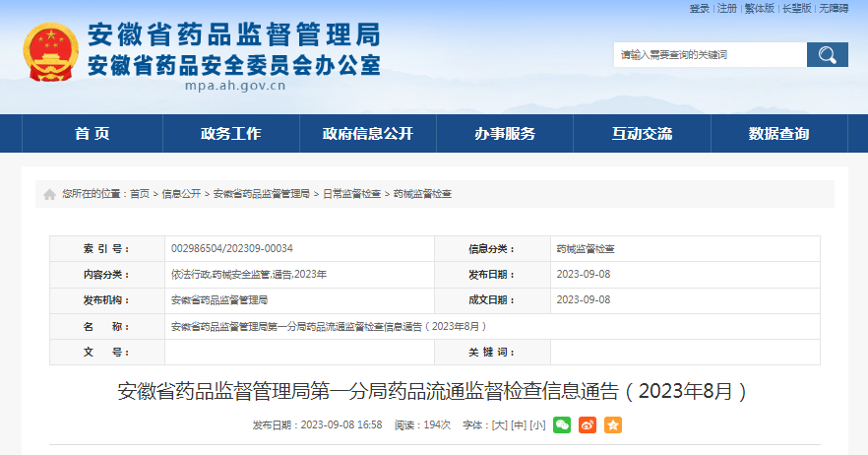868x455 pixels.
Task: Open the 办事服务 navigation menu
Action: (505, 134)
